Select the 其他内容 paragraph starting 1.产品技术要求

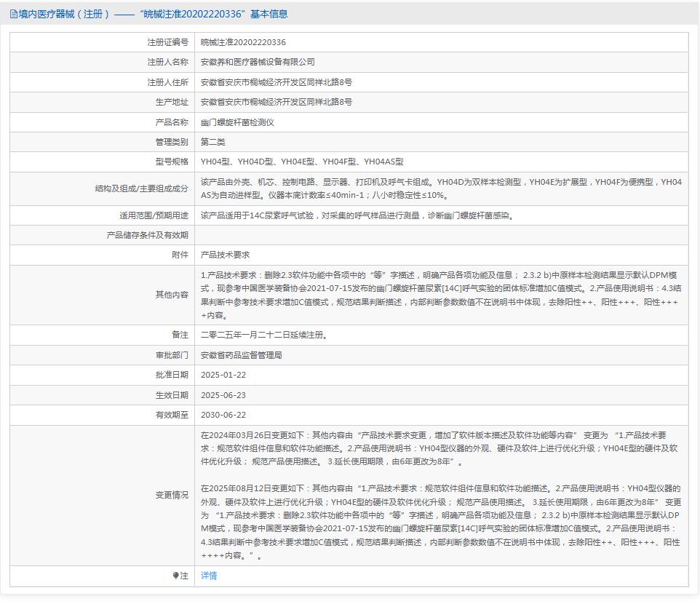click(x=441, y=295)
